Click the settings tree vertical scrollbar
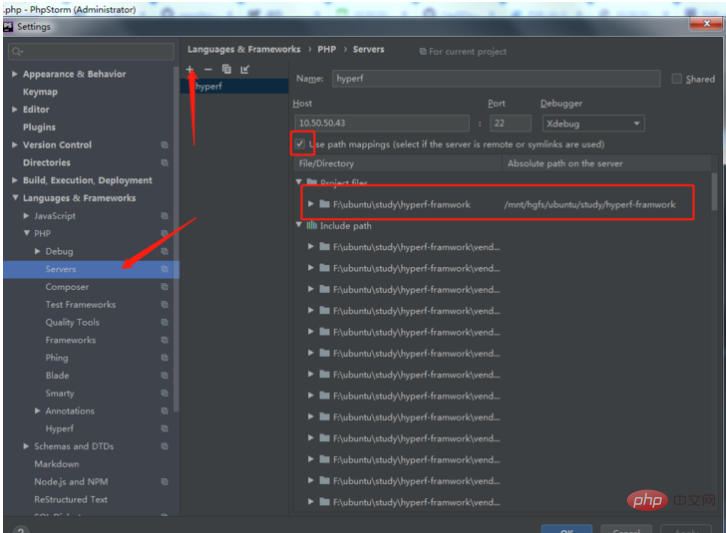Screen dimensions: 726x533 176,238
